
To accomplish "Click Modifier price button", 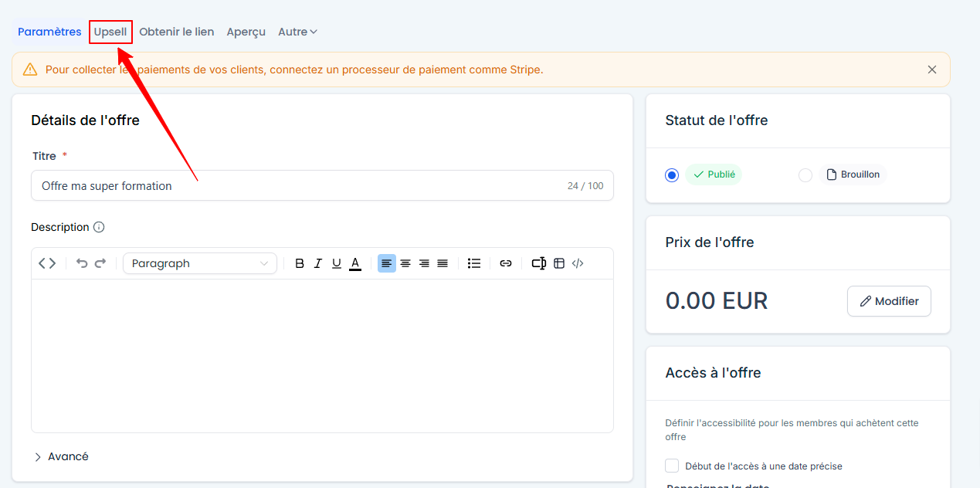I will click(889, 301).
